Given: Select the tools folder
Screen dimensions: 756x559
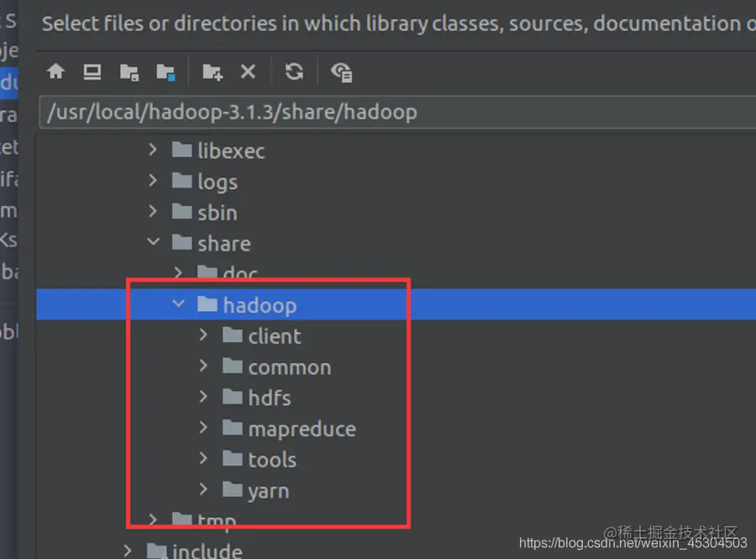Looking at the screenshot, I should pos(260,460).
